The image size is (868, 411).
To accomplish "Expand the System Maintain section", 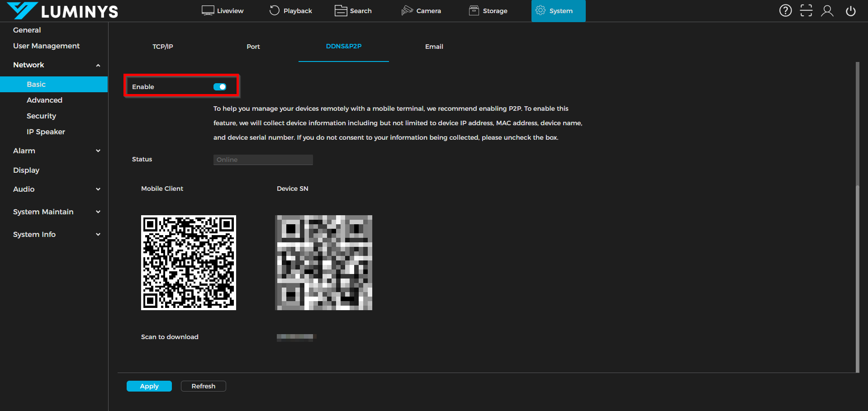I will click(98, 212).
